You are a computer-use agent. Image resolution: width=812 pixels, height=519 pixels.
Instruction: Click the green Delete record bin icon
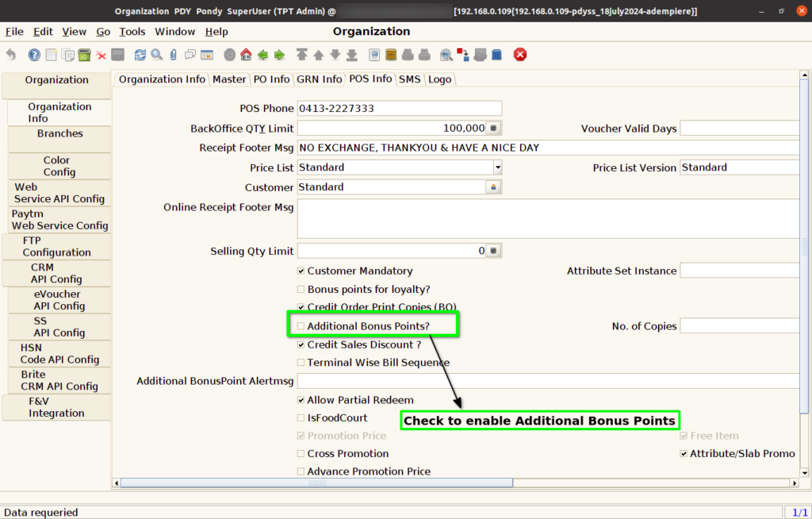pyautogui.click(x=84, y=55)
